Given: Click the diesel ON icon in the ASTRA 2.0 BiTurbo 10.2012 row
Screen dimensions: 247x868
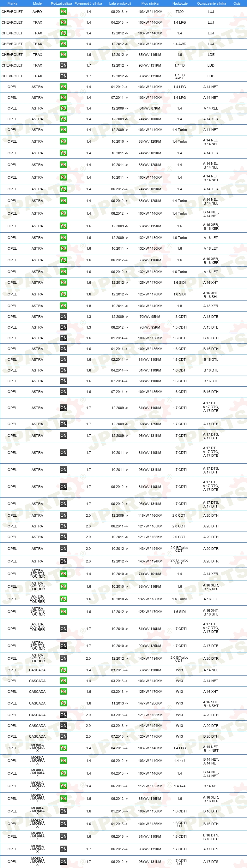Looking at the screenshot, I should click(x=63, y=549).
